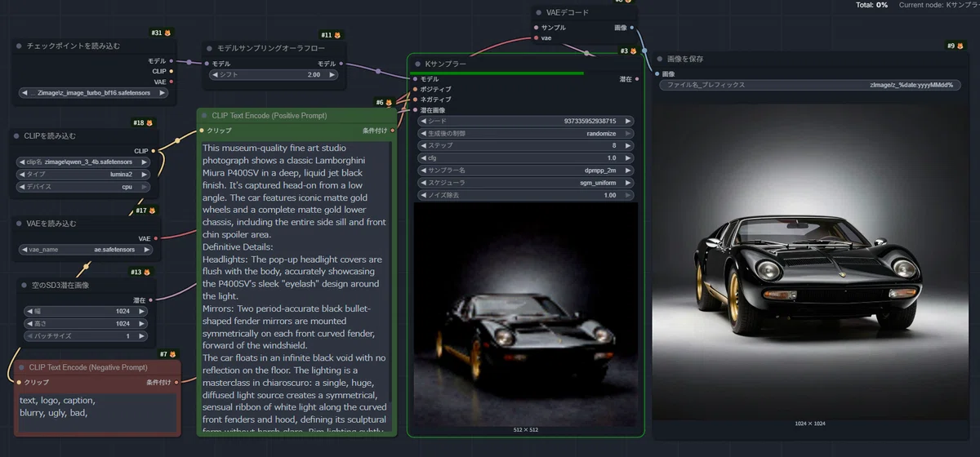The height and width of the screenshot is (457, 980).
Task: Open the 生成後の制御 randomize selector
Action: coord(526,133)
